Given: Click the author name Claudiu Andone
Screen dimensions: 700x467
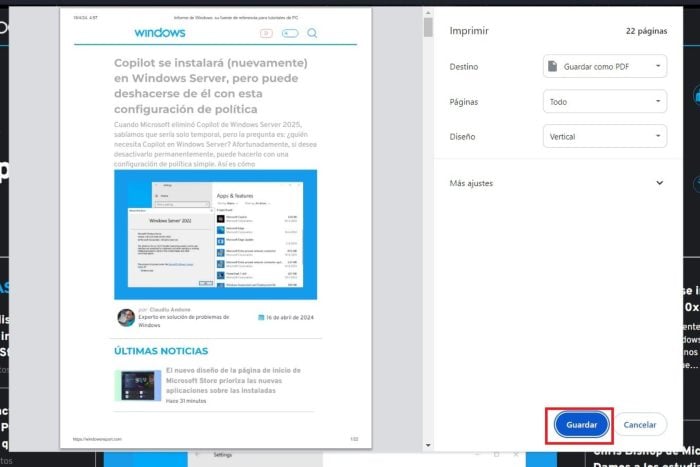Looking at the screenshot, I should coord(170,309).
